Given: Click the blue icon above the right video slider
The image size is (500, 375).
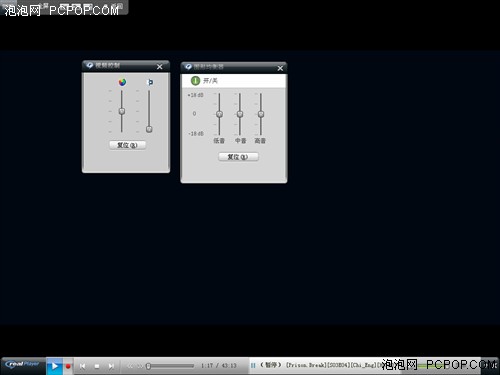Looking at the screenshot, I should pyautogui.click(x=150, y=82).
